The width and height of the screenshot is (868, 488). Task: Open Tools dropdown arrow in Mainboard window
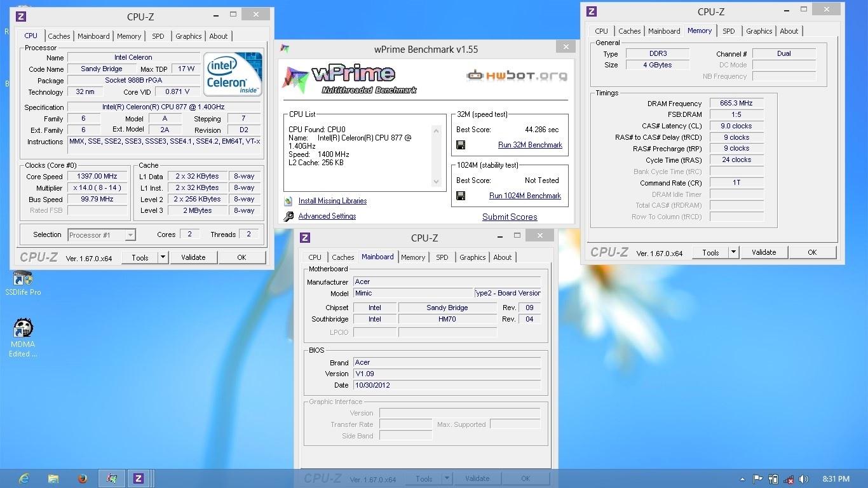[x=447, y=478]
